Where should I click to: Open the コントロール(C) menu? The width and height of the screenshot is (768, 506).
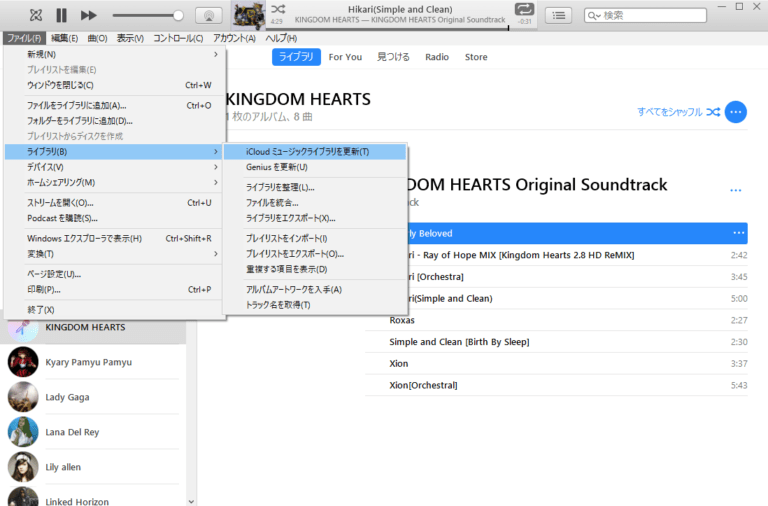click(178, 38)
